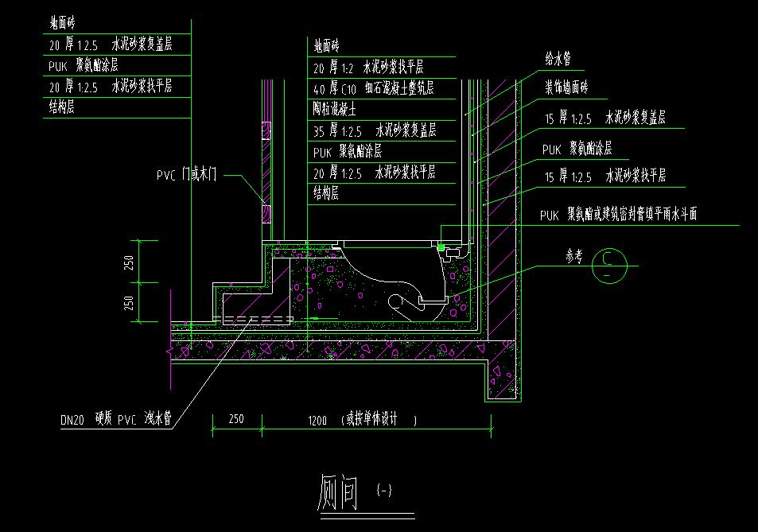Screen dimensions: 758x532
Task: Click the '装饰墙面砖' callout text
Action: pyautogui.click(x=566, y=87)
